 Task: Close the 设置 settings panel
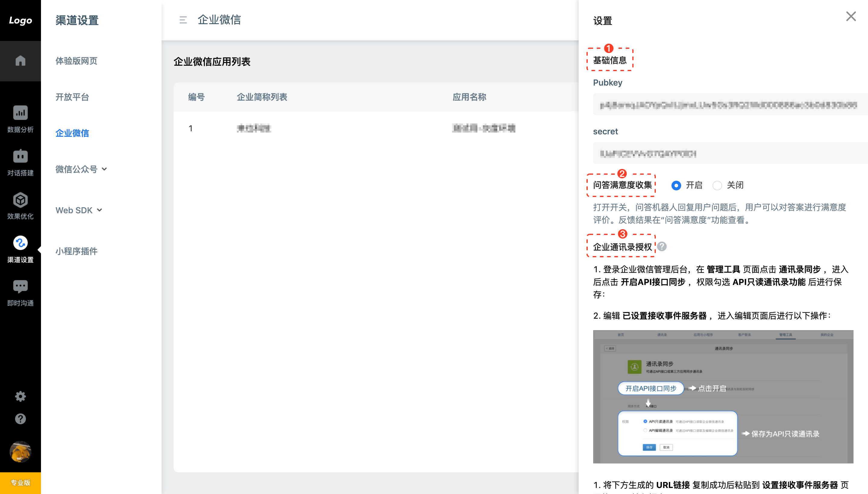click(x=851, y=16)
